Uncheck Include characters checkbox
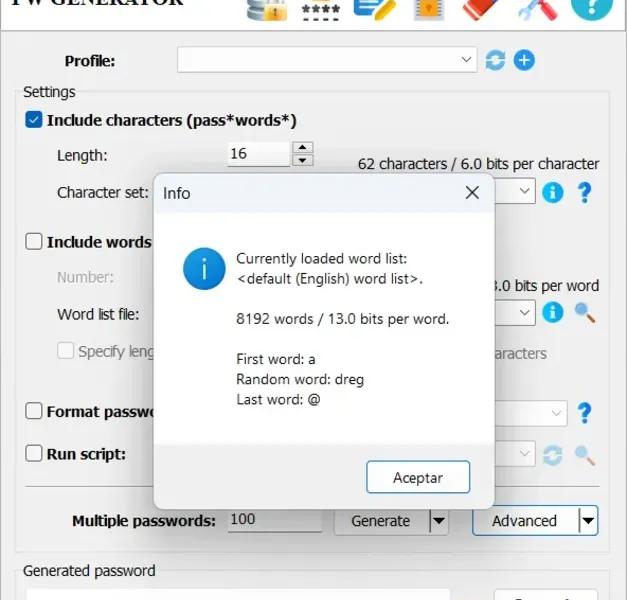The width and height of the screenshot is (627, 600). coord(34,120)
